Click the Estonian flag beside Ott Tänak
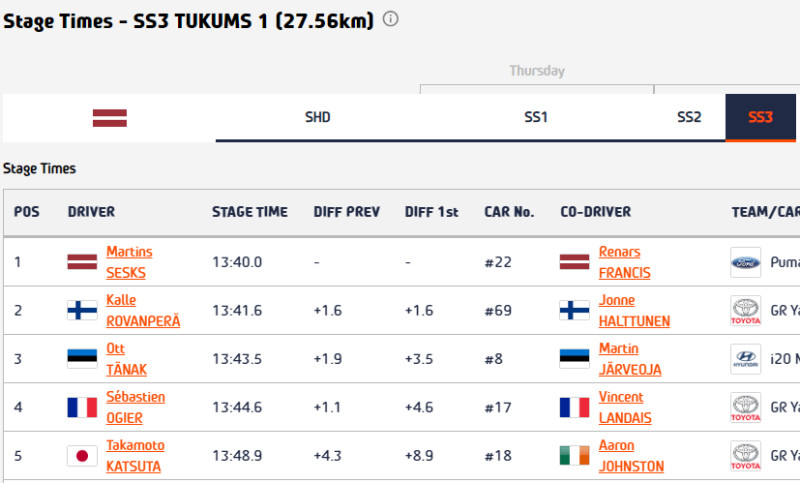 click(82, 359)
